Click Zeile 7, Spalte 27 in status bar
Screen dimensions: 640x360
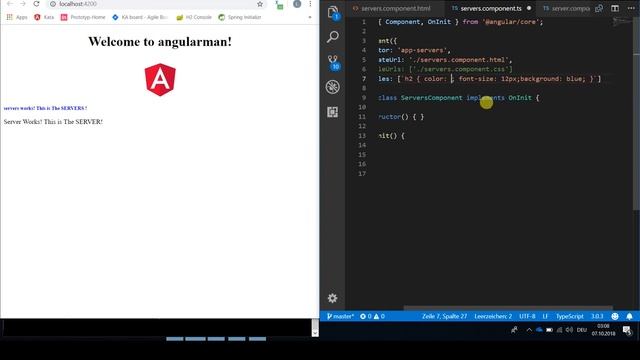click(x=444, y=316)
